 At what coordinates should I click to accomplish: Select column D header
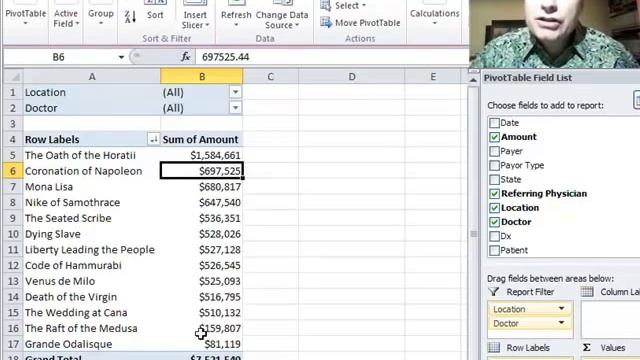tap(351, 77)
